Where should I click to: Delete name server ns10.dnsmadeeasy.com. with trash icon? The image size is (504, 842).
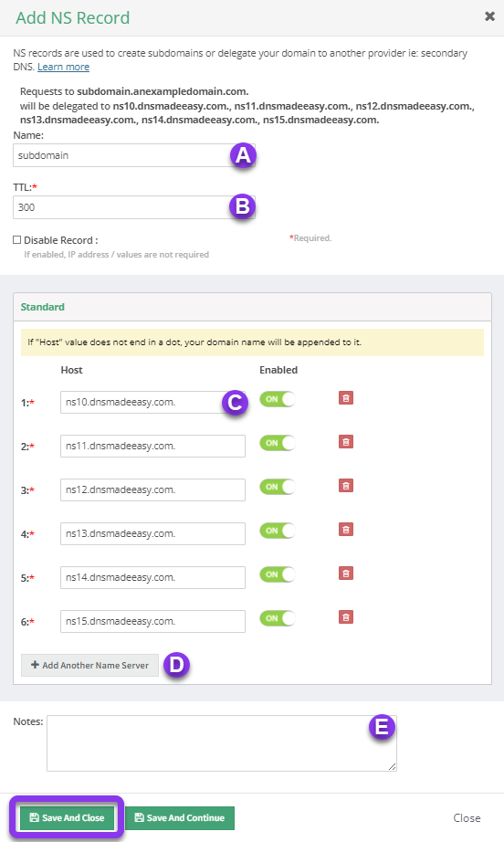tap(346, 398)
